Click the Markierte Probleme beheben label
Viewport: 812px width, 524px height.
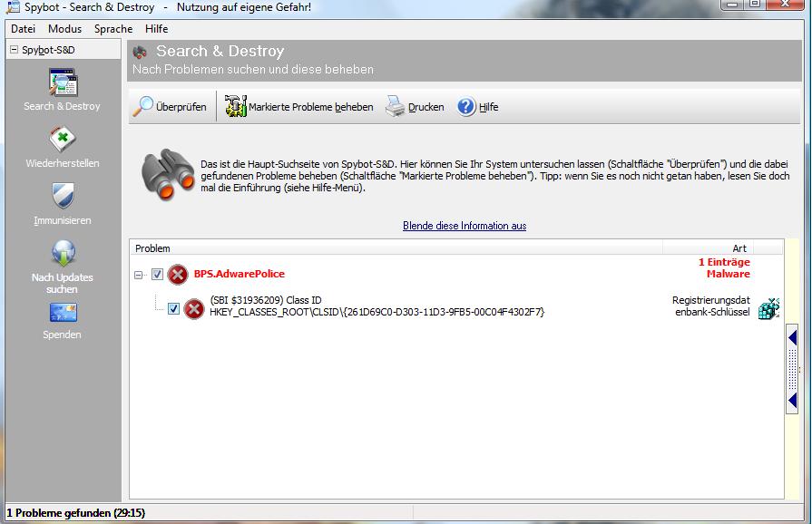coord(310,107)
